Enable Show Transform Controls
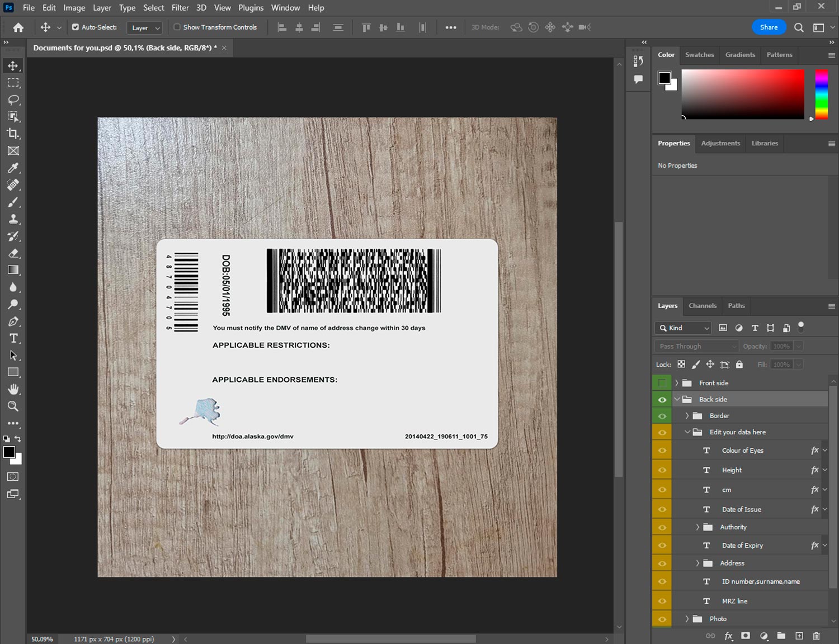This screenshot has height=644, width=839. (177, 27)
